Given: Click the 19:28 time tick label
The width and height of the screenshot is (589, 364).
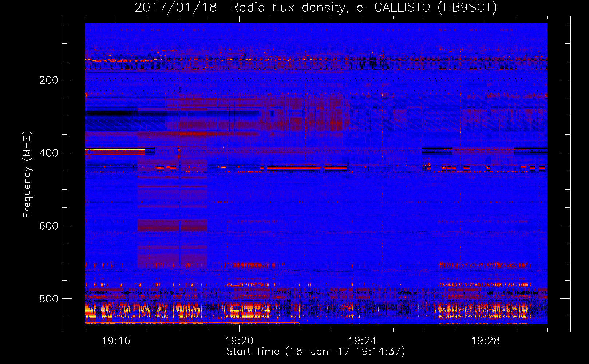Looking at the screenshot, I should [x=485, y=341].
